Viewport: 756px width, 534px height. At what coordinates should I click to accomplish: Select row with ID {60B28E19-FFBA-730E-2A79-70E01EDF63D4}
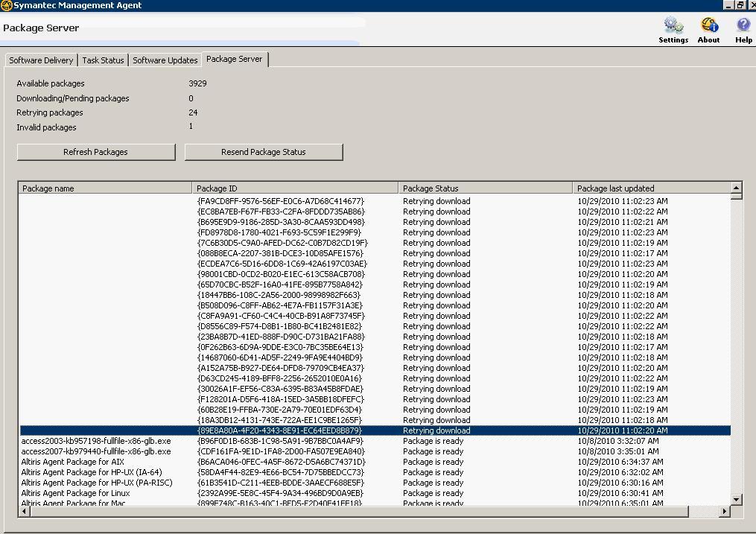click(375, 410)
